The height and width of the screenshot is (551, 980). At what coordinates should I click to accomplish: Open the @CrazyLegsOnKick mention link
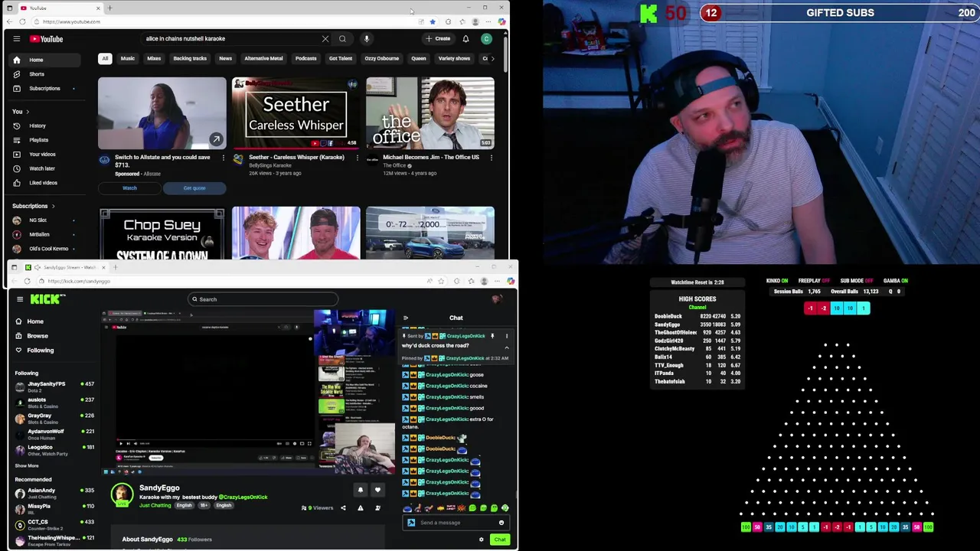click(x=243, y=497)
